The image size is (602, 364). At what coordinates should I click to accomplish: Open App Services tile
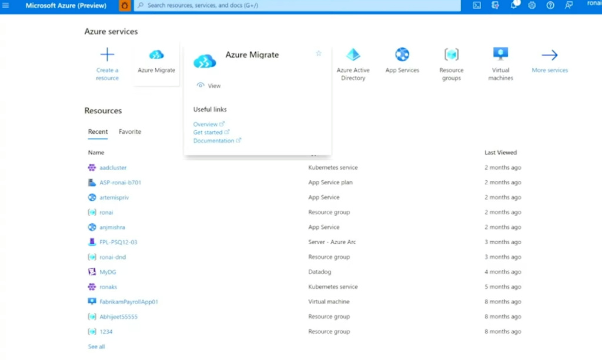(402, 60)
